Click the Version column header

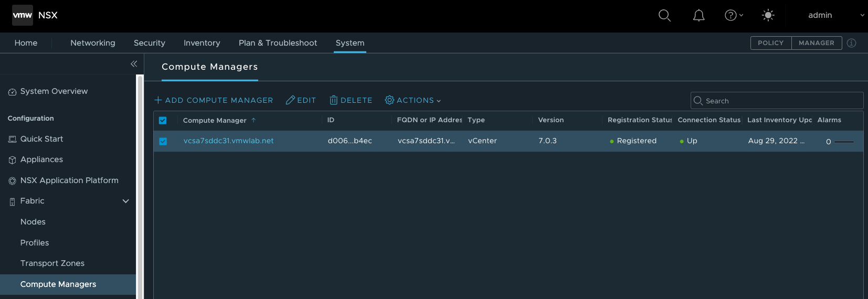(x=551, y=120)
